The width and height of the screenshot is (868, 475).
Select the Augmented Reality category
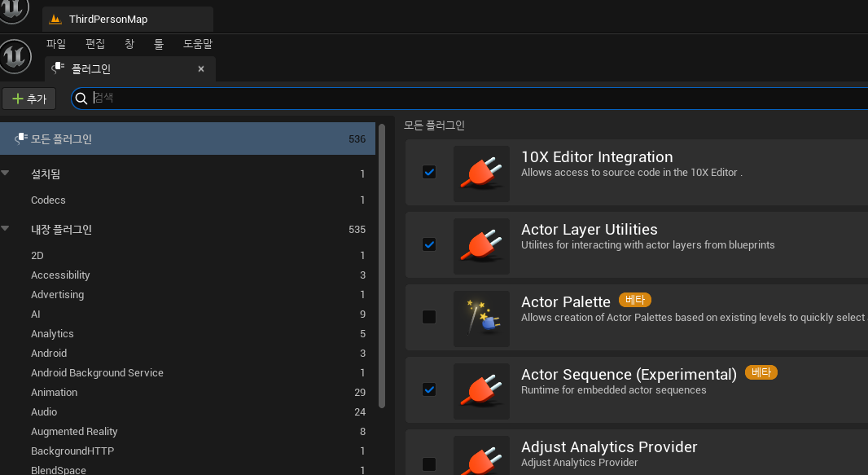(x=187, y=431)
